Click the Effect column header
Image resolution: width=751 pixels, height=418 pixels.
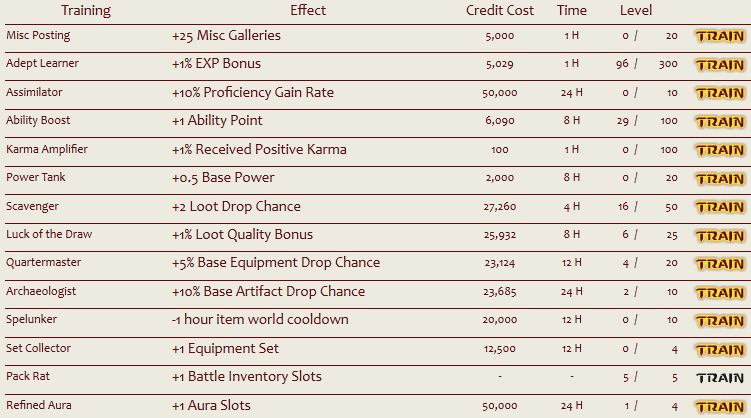point(308,11)
